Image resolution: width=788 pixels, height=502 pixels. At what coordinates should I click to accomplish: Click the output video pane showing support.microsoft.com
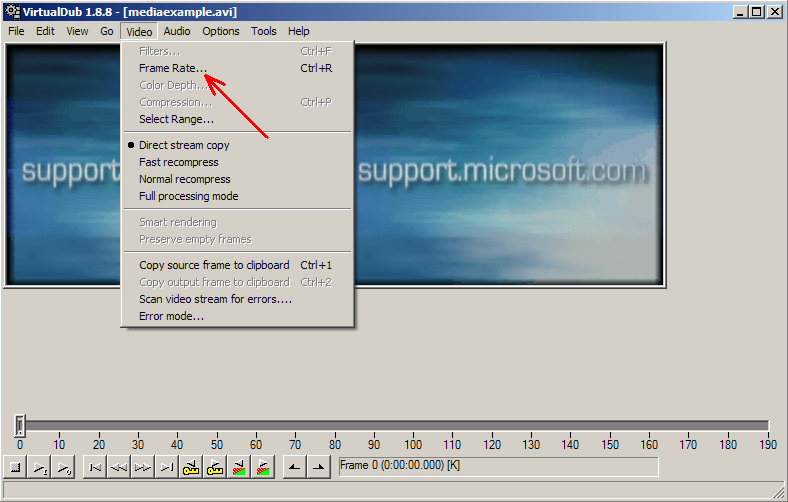[x=510, y=165]
